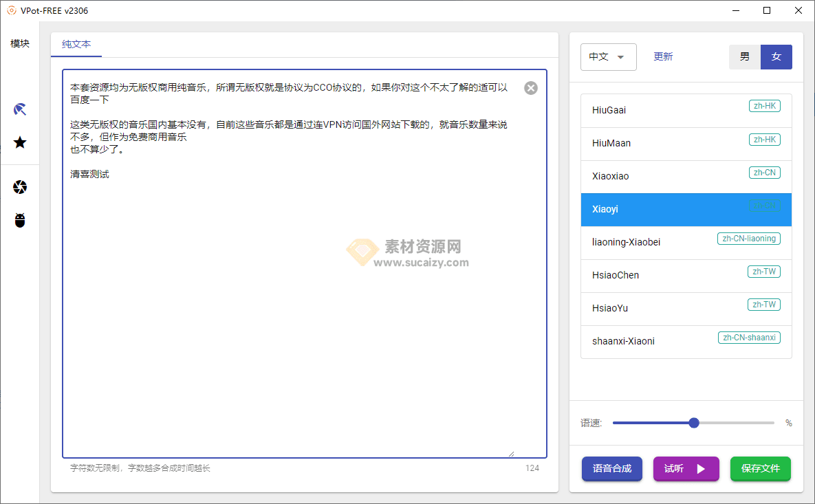Save output using the 保存文件 button

[761, 468]
